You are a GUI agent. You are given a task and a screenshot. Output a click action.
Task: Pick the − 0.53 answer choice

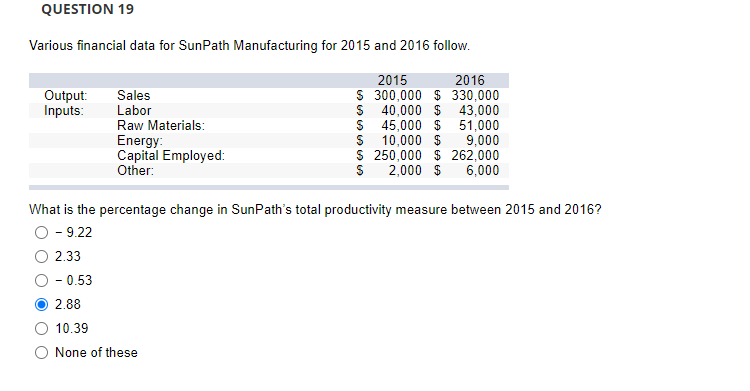[42, 280]
